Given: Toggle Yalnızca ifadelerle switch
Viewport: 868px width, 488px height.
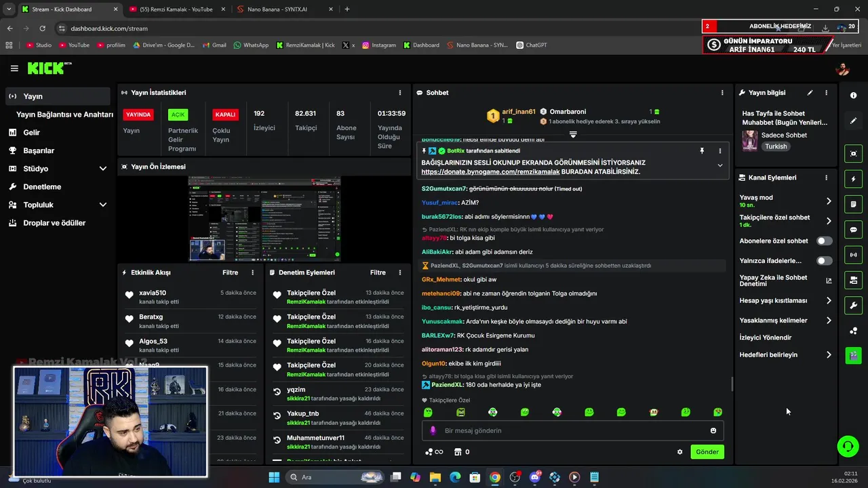Looking at the screenshot, I should (x=824, y=260).
